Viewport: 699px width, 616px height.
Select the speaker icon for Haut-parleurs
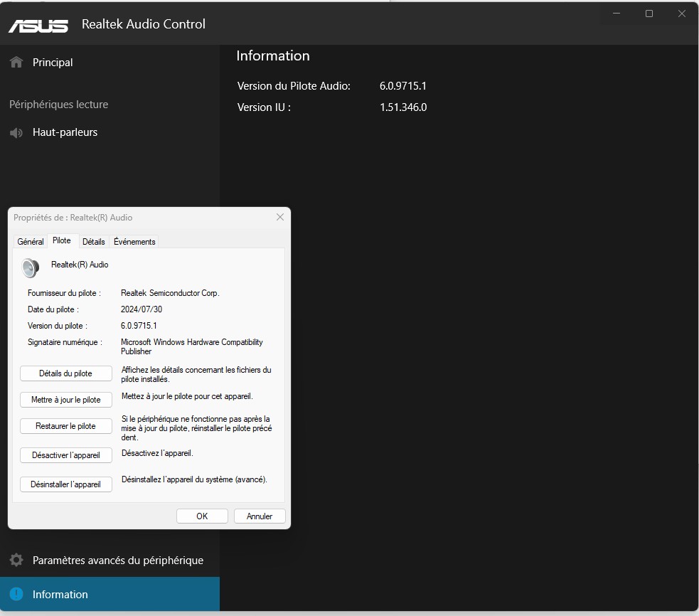[x=16, y=133]
